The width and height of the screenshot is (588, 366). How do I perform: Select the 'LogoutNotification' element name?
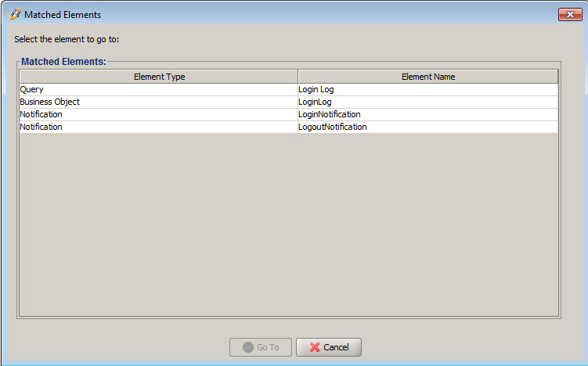point(427,127)
